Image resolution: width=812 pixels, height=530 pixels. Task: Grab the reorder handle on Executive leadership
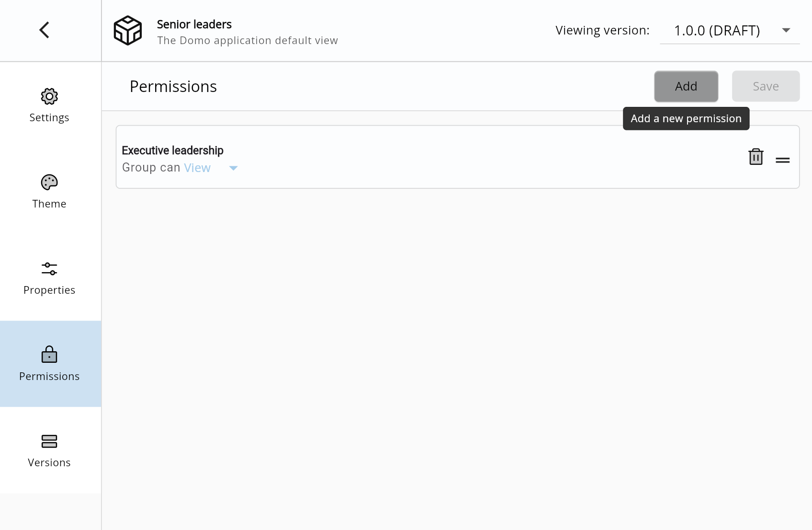782,159
